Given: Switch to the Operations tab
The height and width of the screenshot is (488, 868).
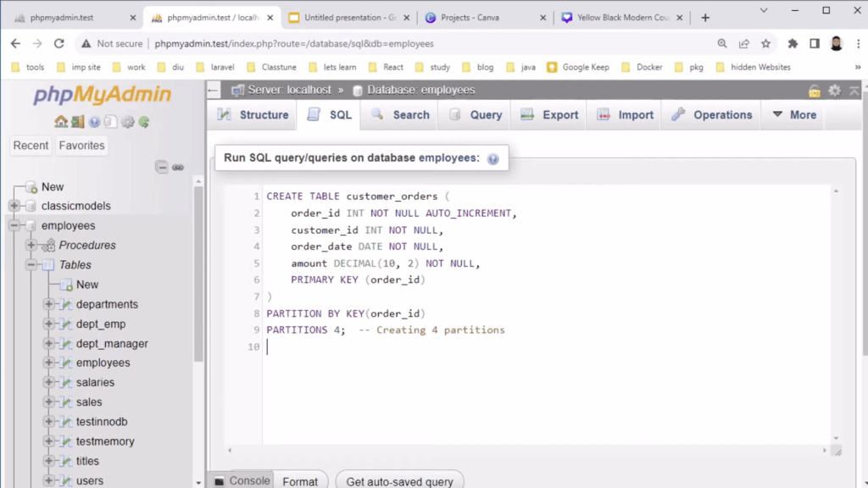Looking at the screenshot, I should click(712, 115).
